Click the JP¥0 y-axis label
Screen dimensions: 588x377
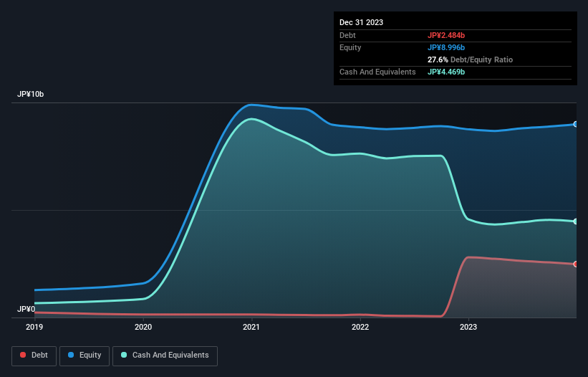(26, 309)
